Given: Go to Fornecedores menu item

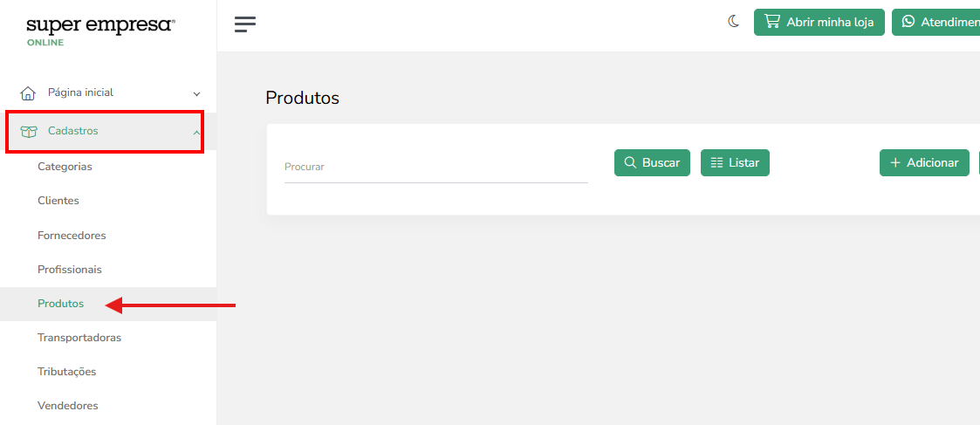Looking at the screenshot, I should point(72,236).
